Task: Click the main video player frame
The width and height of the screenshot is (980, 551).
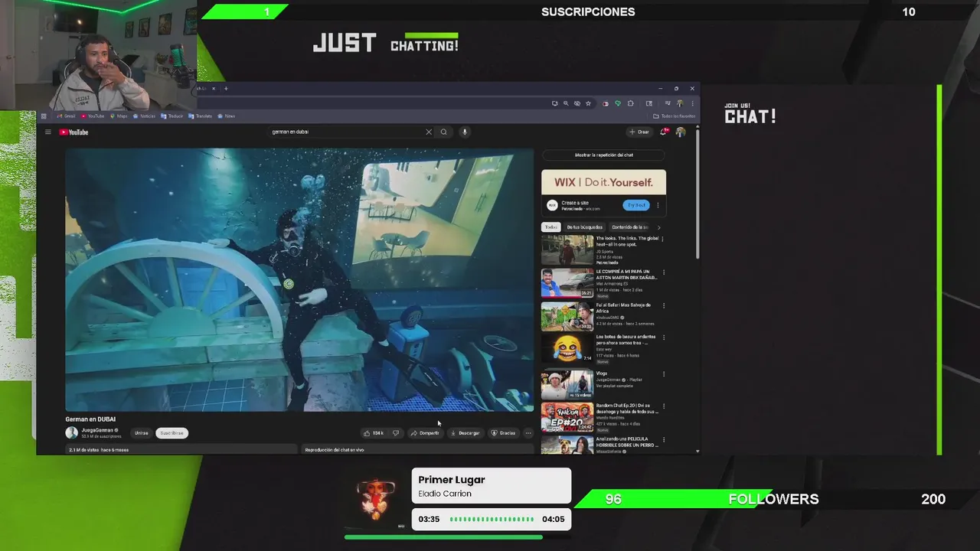Action: (x=299, y=280)
